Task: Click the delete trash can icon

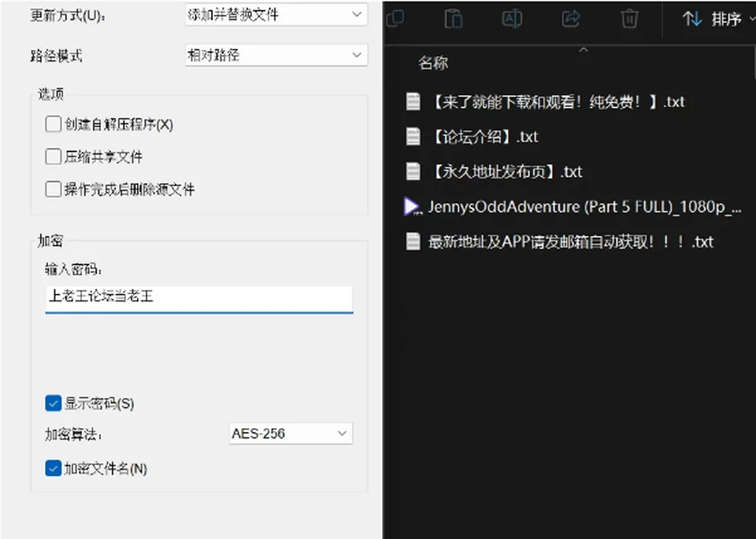Action: [629, 19]
